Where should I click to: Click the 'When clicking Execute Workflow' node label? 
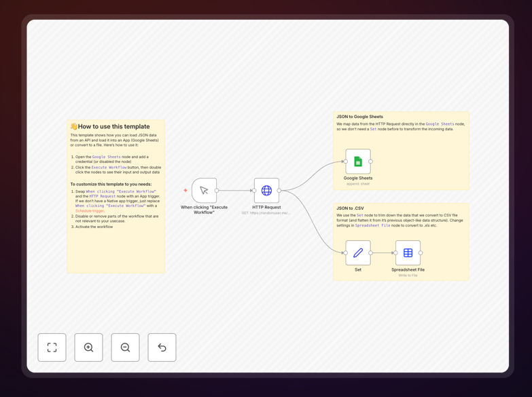(204, 210)
